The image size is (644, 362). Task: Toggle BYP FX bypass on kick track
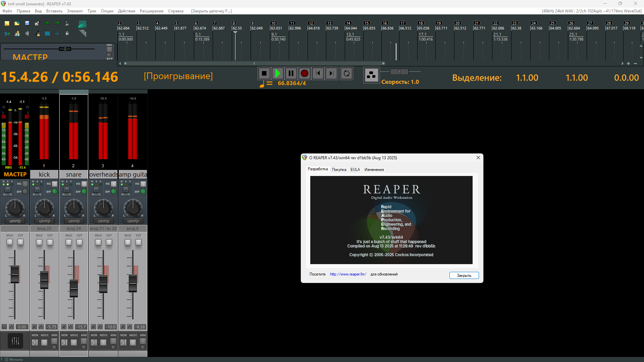(x=55, y=192)
